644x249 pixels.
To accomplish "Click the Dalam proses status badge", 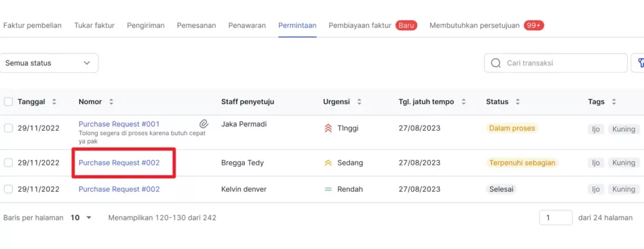I will (512, 129).
